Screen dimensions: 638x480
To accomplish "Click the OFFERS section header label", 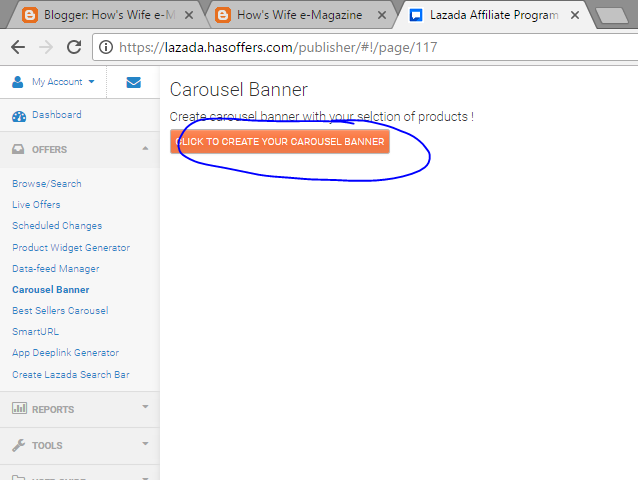I will [x=49, y=150].
